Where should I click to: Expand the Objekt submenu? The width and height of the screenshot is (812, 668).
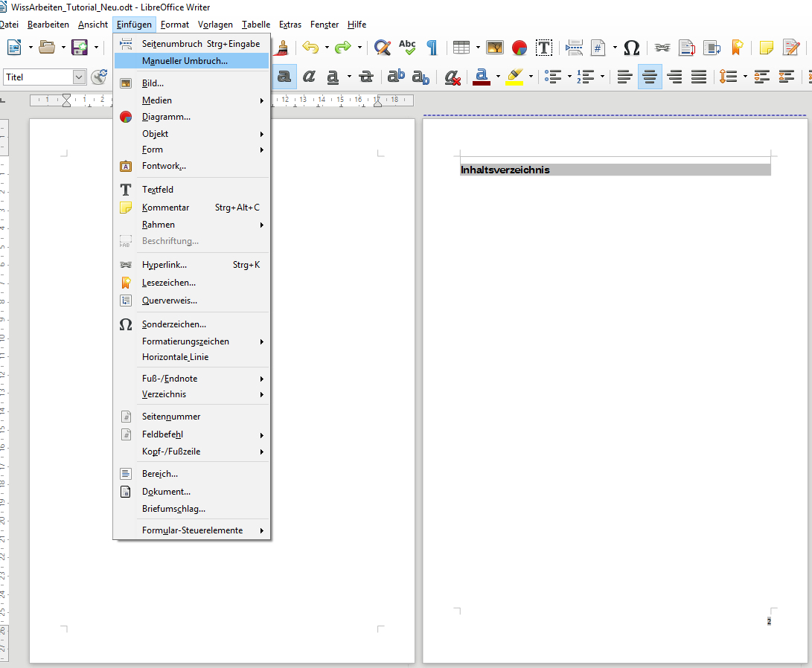[191, 133]
